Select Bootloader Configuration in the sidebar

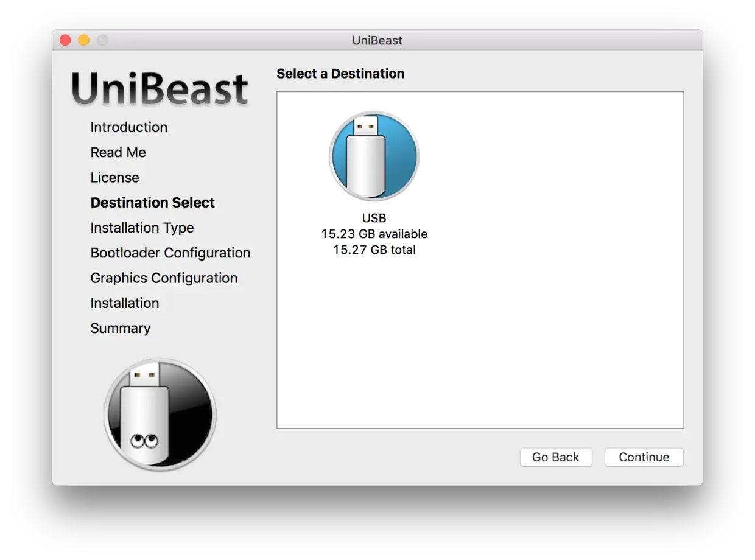tap(170, 253)
